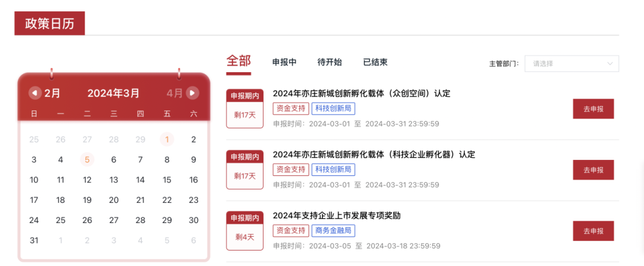The width and height of the screenshot is (644, 266).
Task: Click 资金支持 tag on 科技企业孵化器 item
Action: (x=291, y=169)
